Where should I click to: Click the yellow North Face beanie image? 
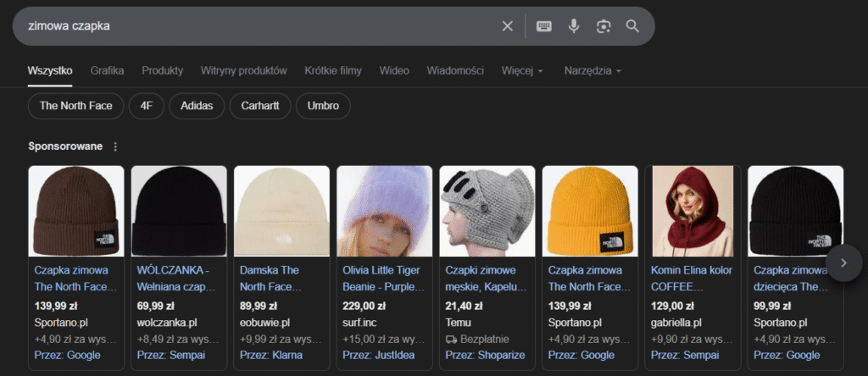590,210
